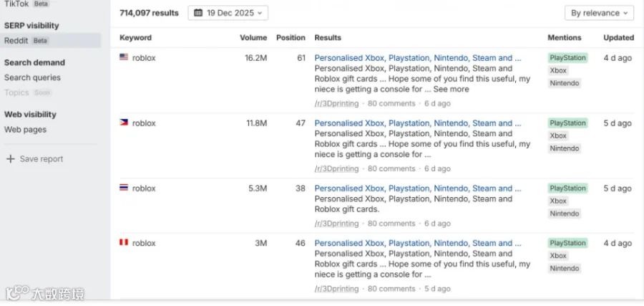Viewport: 644px width, 306px height.
Task: Click the plus icon beside Save report
Action: pos(11,159)
